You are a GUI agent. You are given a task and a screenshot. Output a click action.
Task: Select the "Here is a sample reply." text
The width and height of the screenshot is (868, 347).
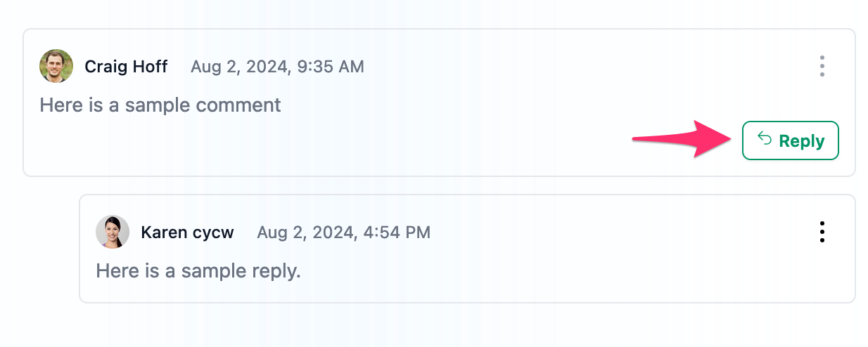click(198, 270)
